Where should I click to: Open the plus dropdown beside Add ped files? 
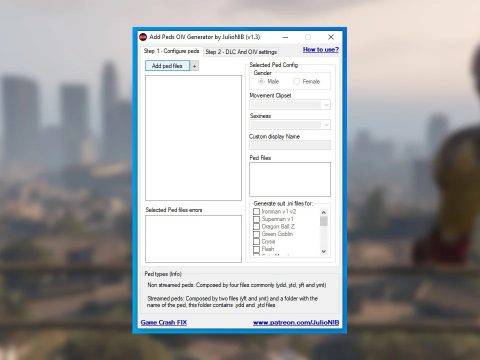click(194, 66)
